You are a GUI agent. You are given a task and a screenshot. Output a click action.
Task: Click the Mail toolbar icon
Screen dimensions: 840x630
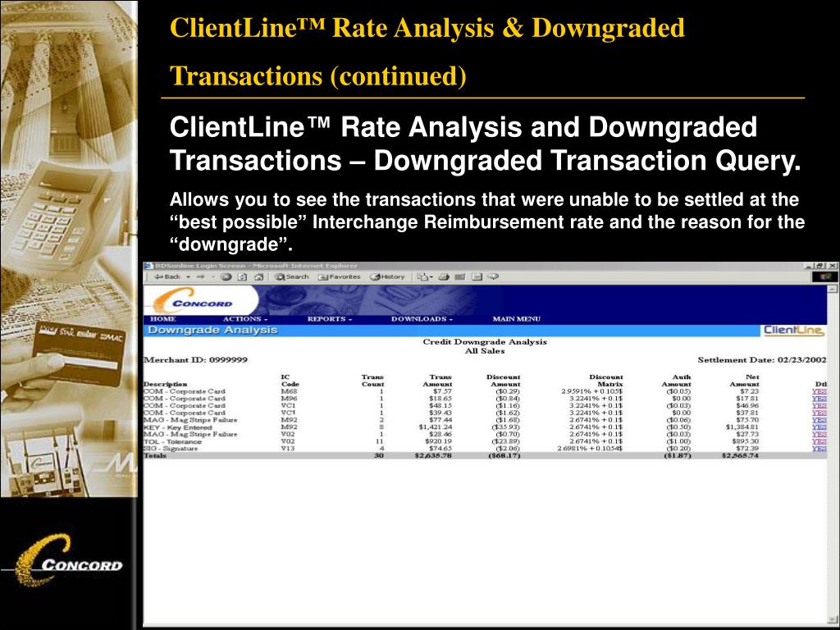point(422,277)
